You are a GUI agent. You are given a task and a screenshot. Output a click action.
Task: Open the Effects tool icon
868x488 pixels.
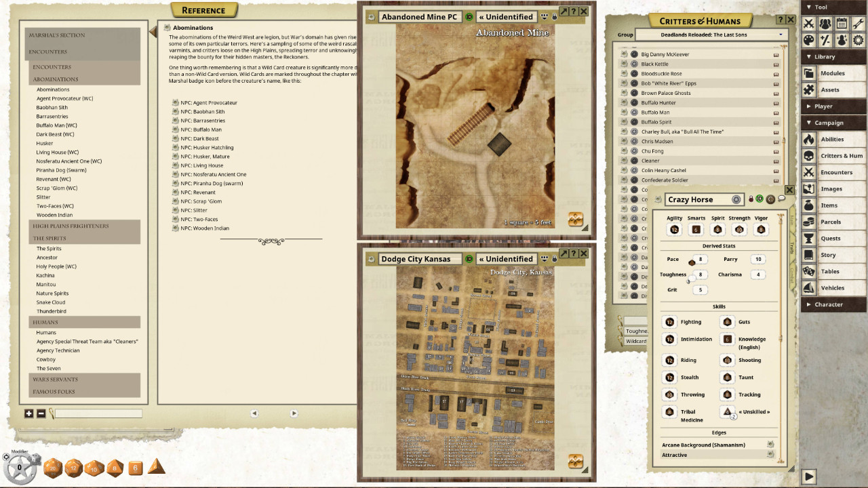(x=842, y=40)
